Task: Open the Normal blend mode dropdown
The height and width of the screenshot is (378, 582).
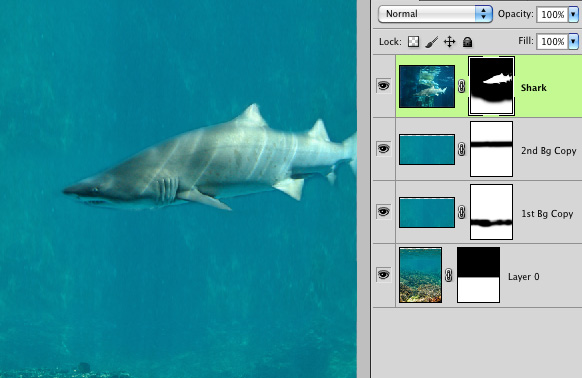Action: click(435, 14)
